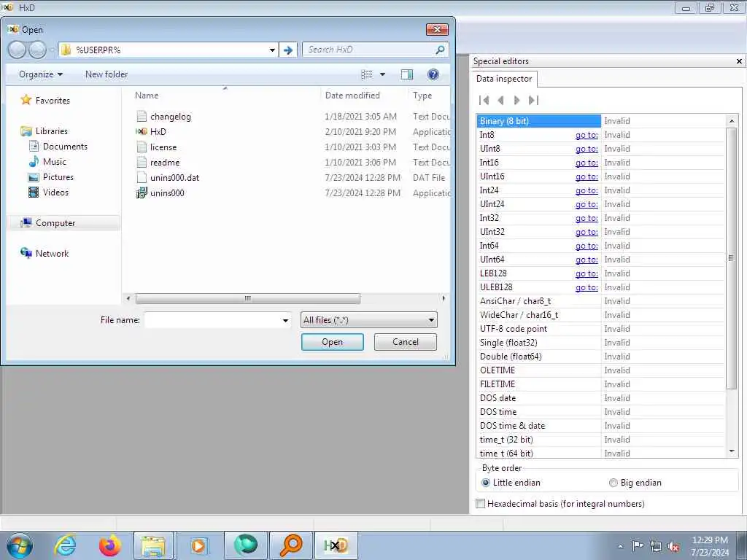Click the Open button
Viewport: 747px width, 560px height.
click(332, 342)
